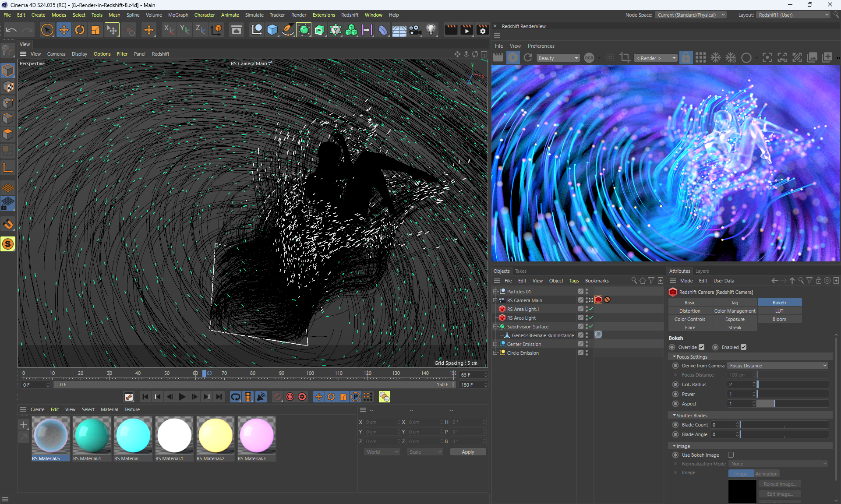The image size is (841, 504).
Task: Select the RS Material.2 yellow thumbnail
Action: pyautogui.click(x=215, y=435)
